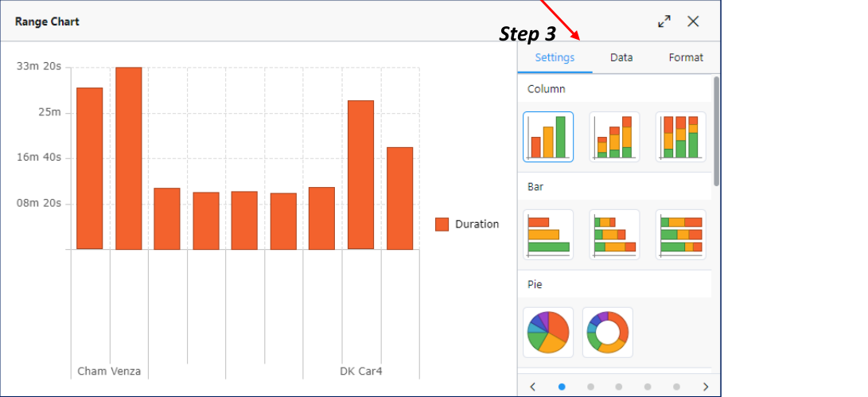Choose the doughnut chart type
Screen dimensions: 868x397
pyautogui.click(x=607, y=332)
